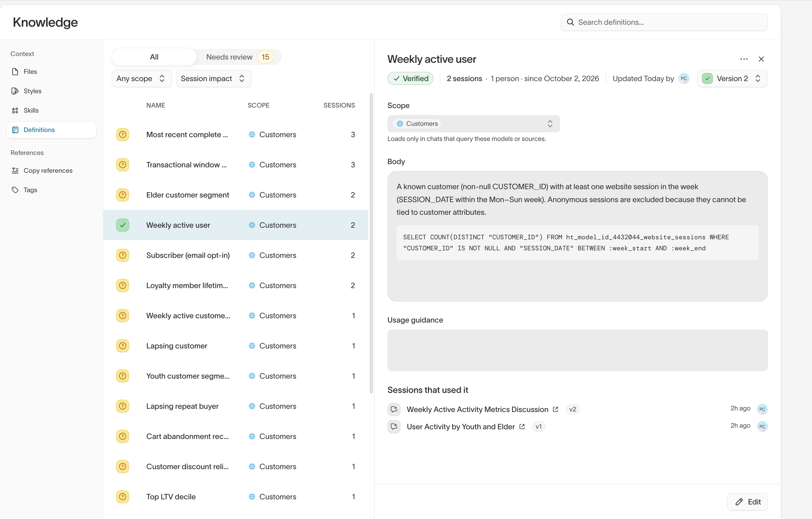812x519 pixels.
Task: Sort by the NAME column header
Action: [156, 105]
